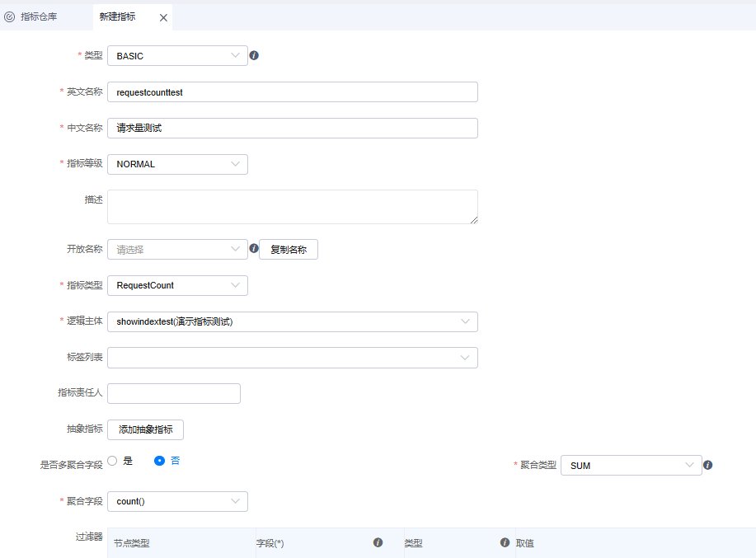
Task: Click the 指标责任人 input field
Action: 174,393
